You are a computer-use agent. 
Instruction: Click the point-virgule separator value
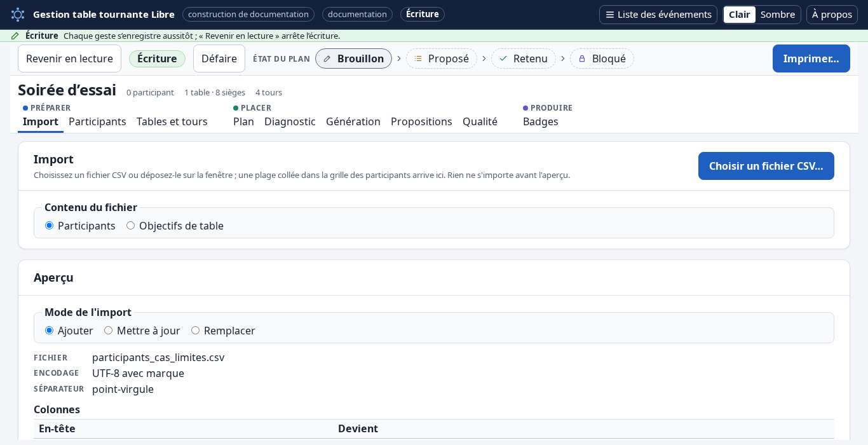tap(123, 389)
